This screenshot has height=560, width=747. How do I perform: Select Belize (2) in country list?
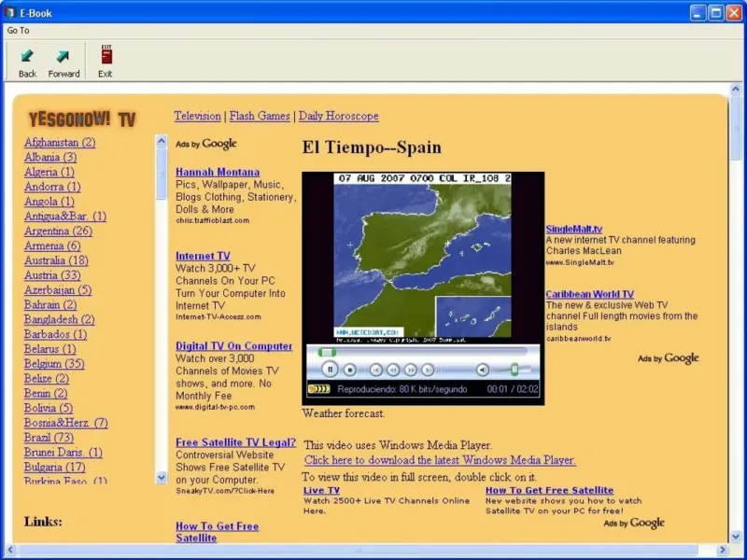pos(47,379)
